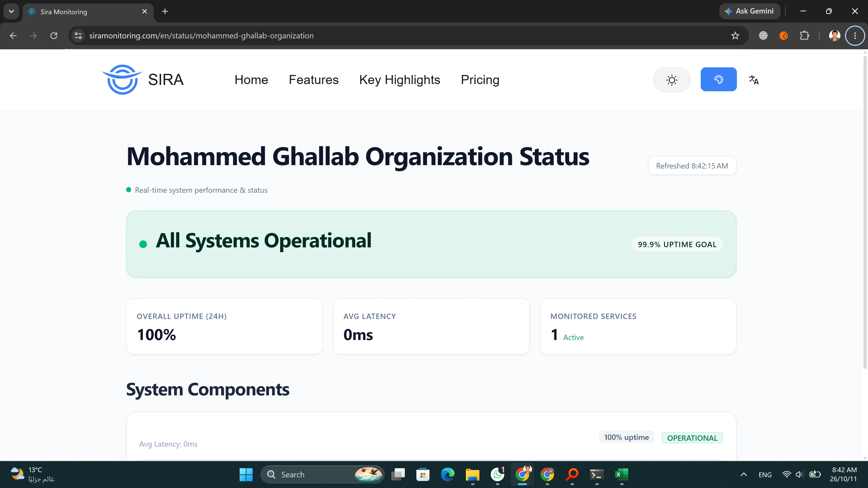The image size is (868, 488).
Task: Open Chrome extensions puzzle icon
Action: click(805, 36)
